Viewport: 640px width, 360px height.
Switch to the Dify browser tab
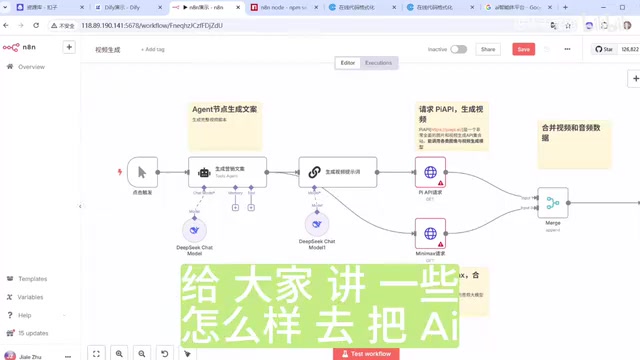click(x=127, y=7)
